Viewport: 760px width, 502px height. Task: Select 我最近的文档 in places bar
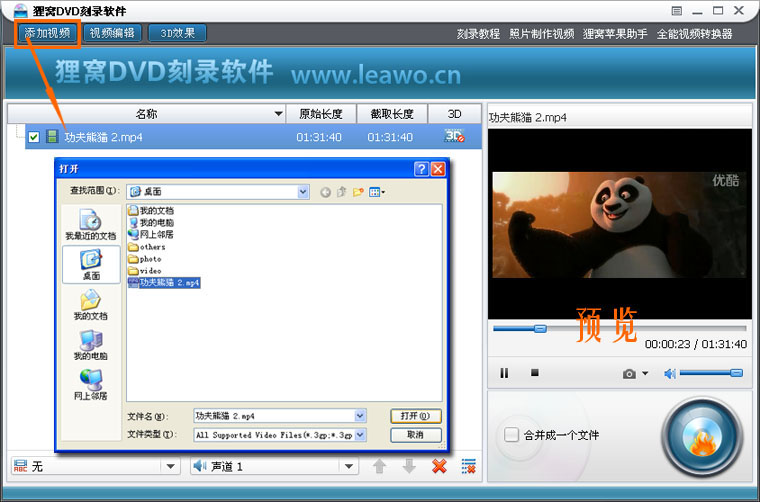click(91, 225)
